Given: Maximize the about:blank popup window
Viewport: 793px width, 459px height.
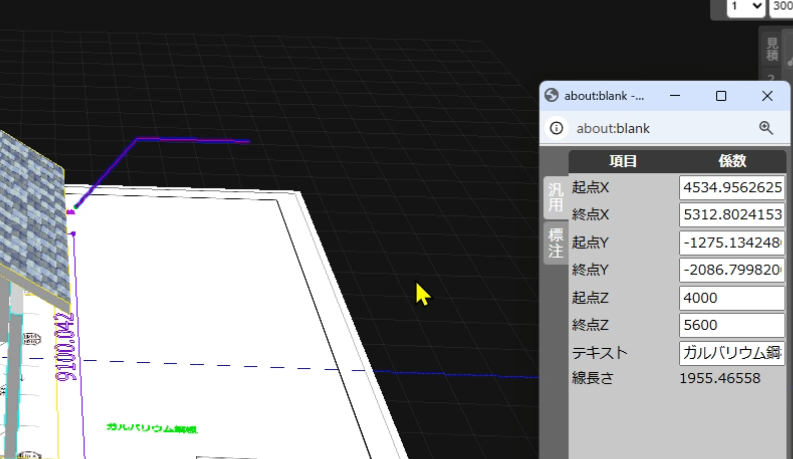Looking at the screenshot, I should pos(721,96).
